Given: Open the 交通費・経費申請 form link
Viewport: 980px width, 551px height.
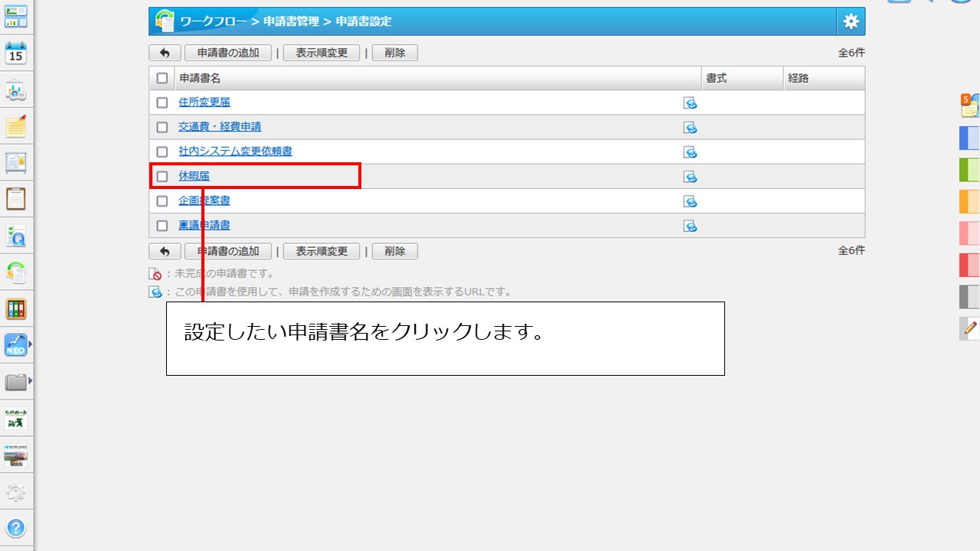Looking at the screenshot, I should click(220, 127).
